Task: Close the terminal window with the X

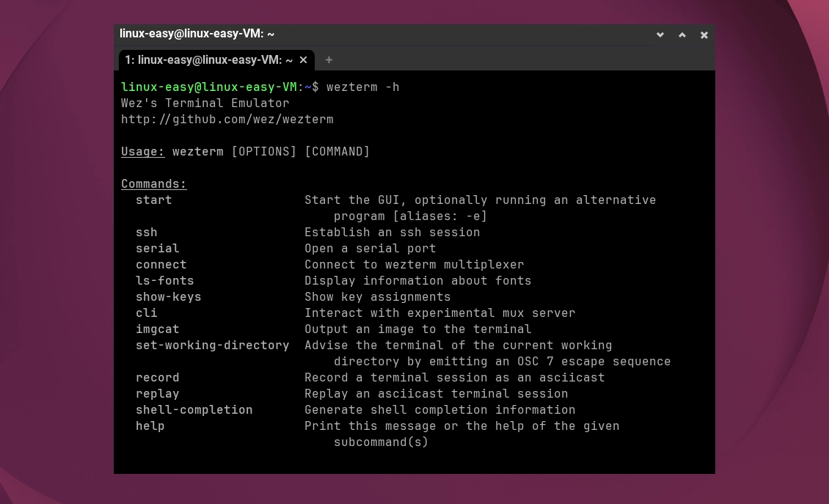Action: point(704,35)
